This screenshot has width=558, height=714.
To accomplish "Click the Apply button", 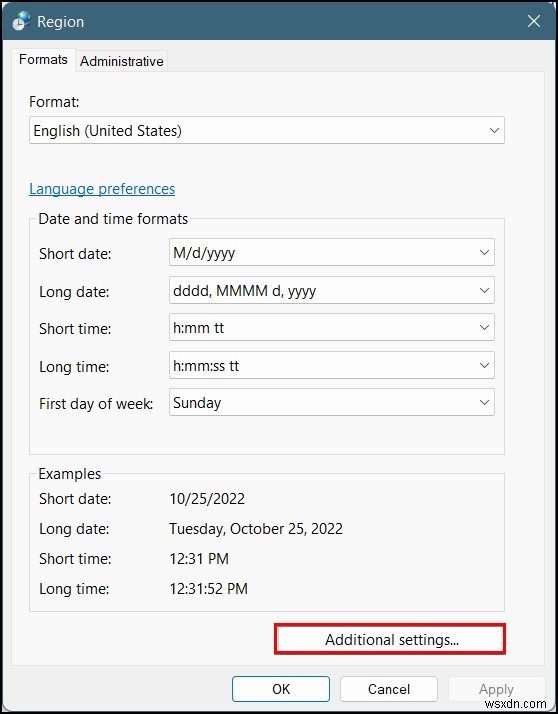I will [x=496, y=689].
